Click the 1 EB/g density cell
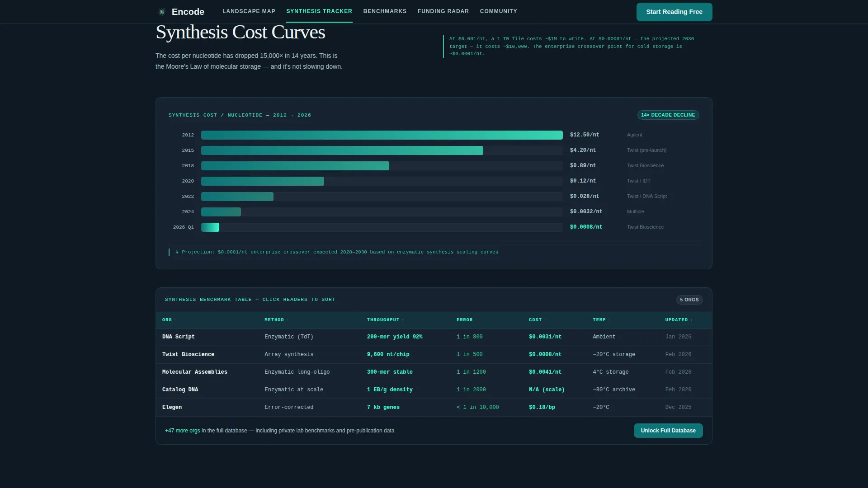 [x=390, y=390]
